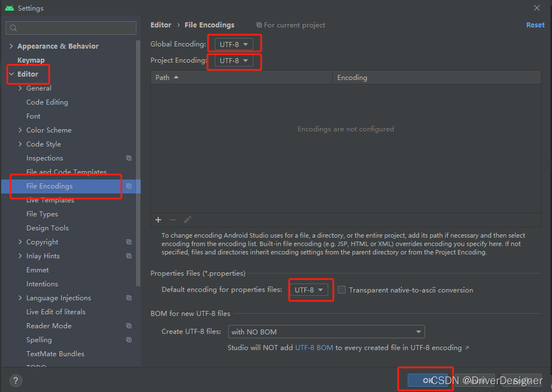
Task: Click Editor in the breadcrumb
Action: (161, 25)
